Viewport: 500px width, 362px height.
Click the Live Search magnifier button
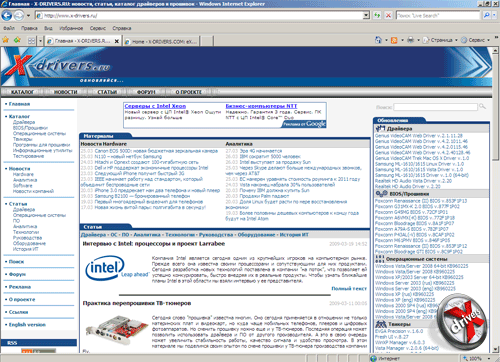486,15
